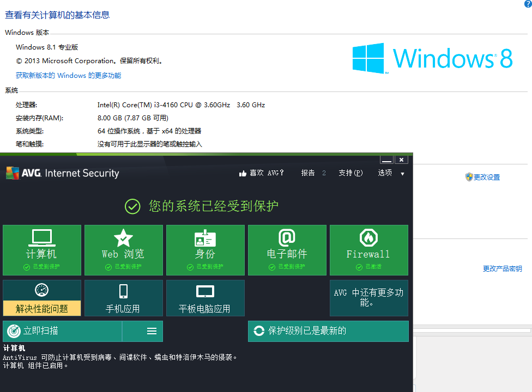Open the 电子邮件 email tile
This screenshot has width=532, height=392.
click(x=287, y=250)
